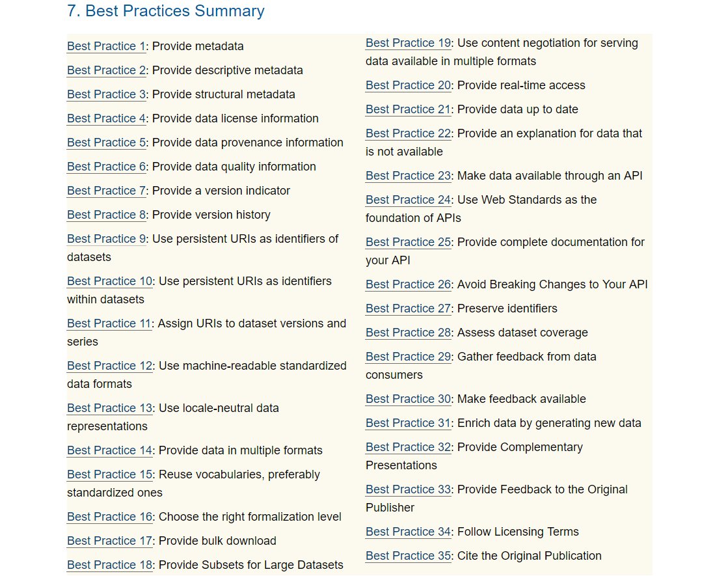Select the Best Practice 23 API link
Viewport: 728px width, 576px height.
(x=408, y=176)
